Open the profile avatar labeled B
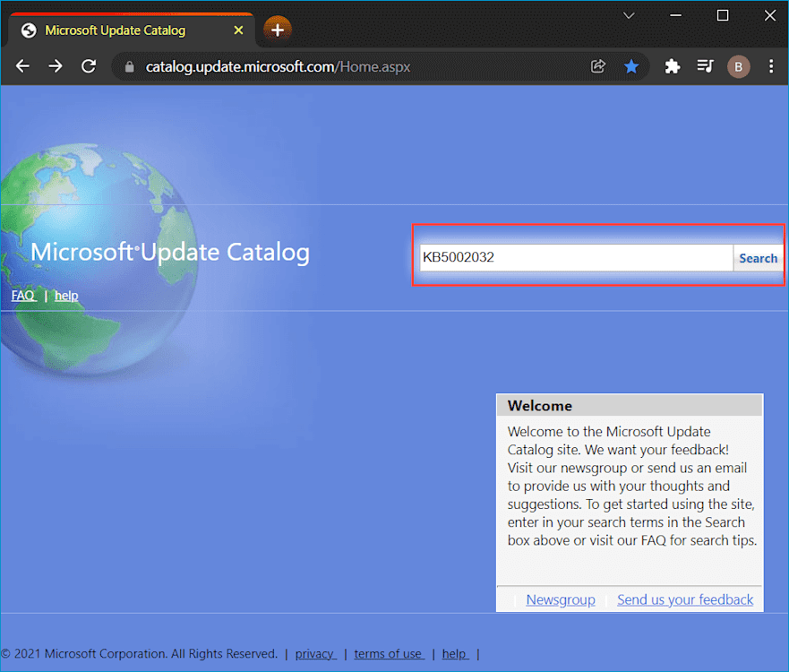The width and height of the screenshot is (789, 672). (738, 66)
